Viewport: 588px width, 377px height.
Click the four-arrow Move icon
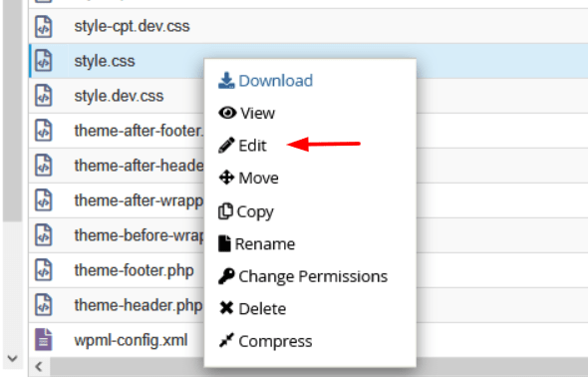click(x=226, y=178)
